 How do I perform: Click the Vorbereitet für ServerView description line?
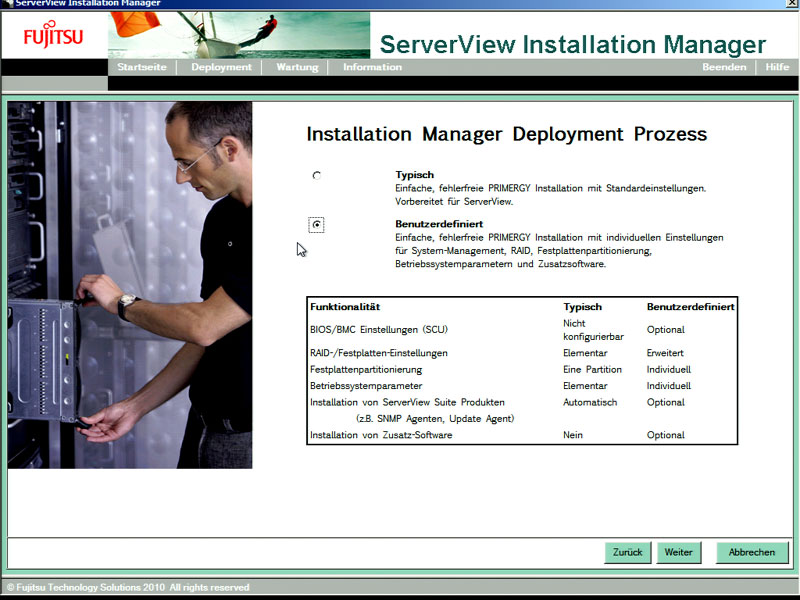[x=454, y=202]
